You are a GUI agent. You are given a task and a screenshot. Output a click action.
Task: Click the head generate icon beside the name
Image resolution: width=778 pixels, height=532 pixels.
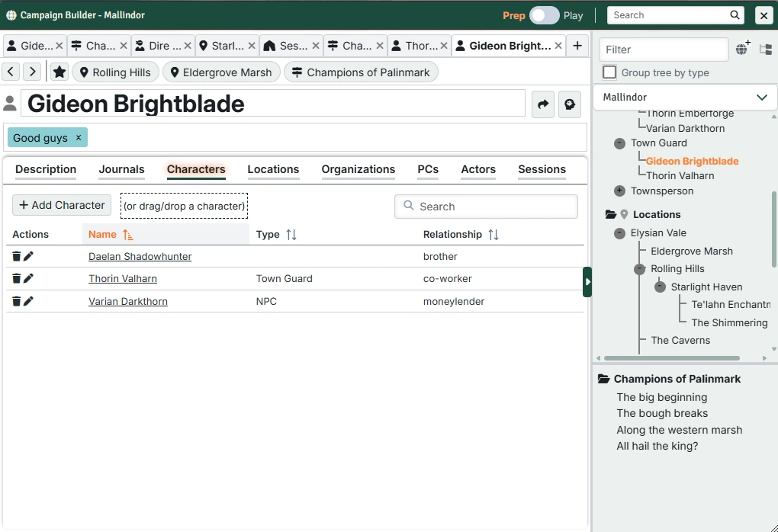570,104
